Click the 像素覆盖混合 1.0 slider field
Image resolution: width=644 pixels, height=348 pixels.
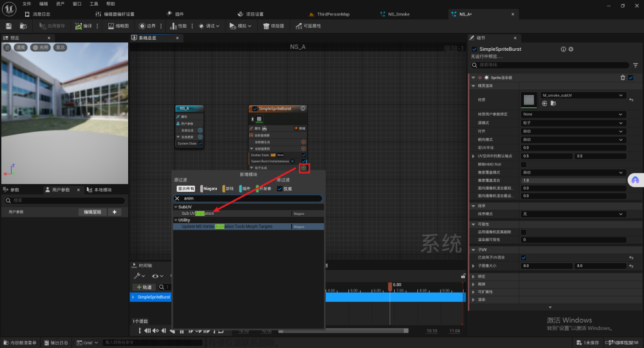[x=573, y=180]
